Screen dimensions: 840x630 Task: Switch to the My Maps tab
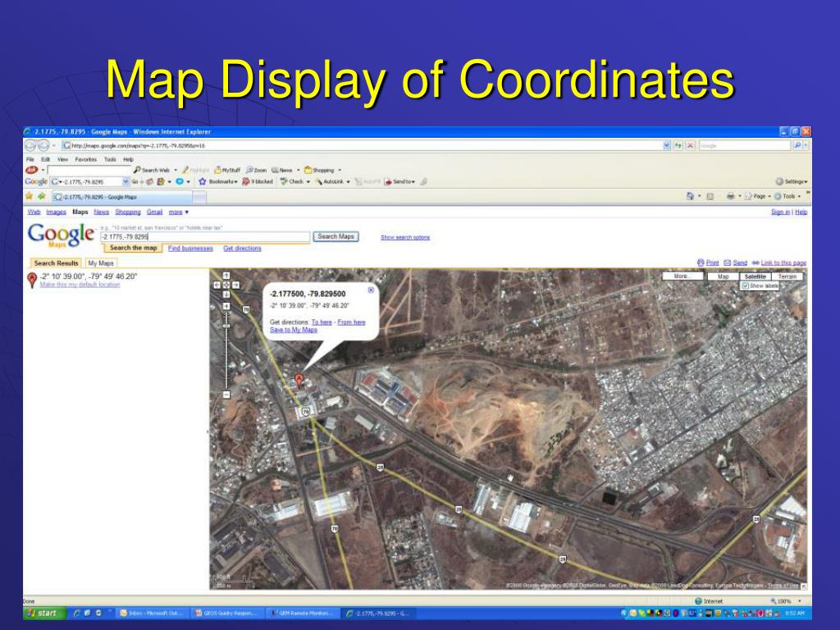point(101,263)
